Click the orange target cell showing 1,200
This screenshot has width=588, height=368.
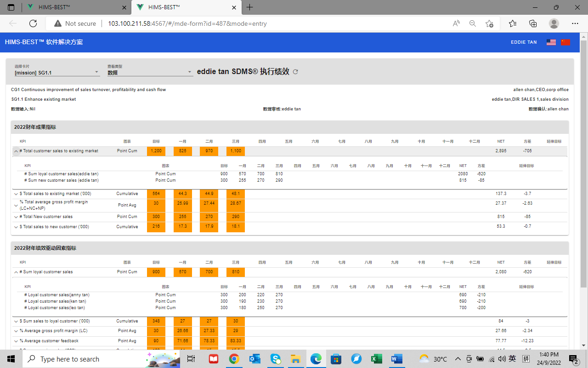[x=156, y=151]
